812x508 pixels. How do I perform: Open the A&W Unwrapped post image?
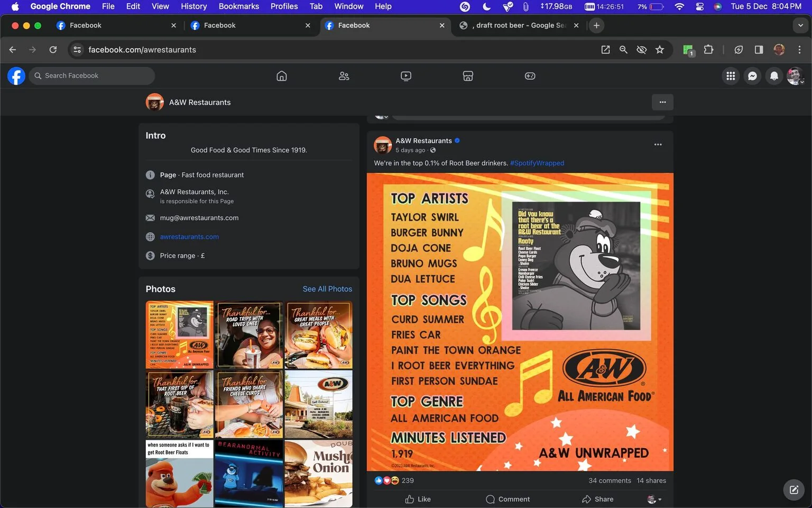coord(520,322)
